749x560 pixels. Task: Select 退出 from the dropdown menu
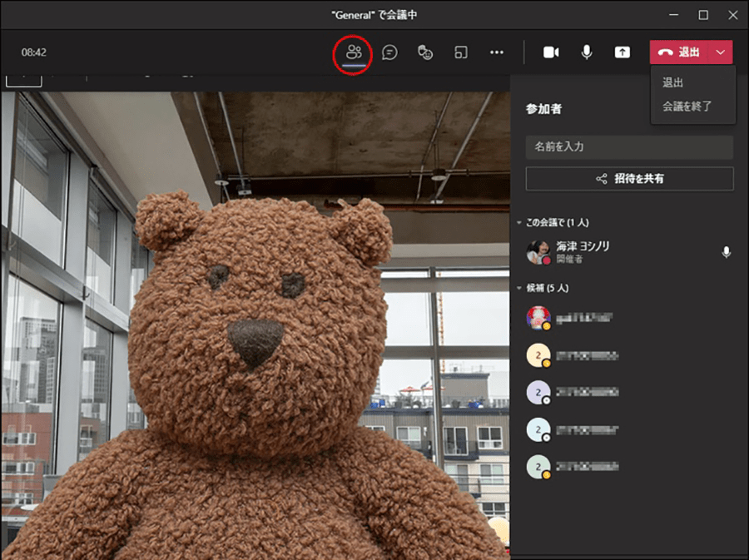[672, 82]
